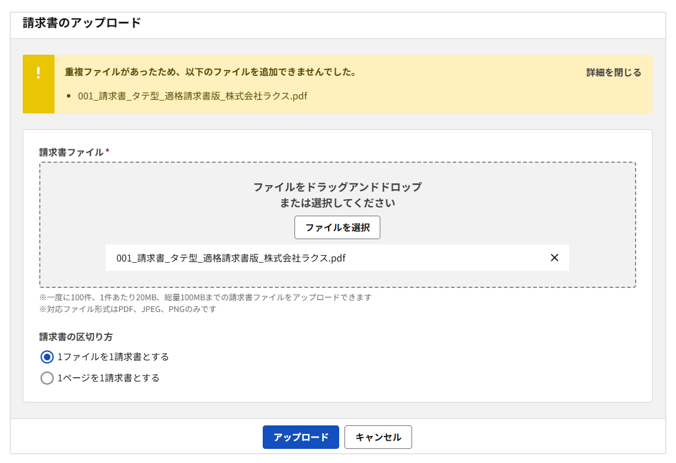The height and width of the screenshot is (463, 676).
Task: Select the 1ファイルを1請求書とする radio circle
Action: [x=47, y=357]
